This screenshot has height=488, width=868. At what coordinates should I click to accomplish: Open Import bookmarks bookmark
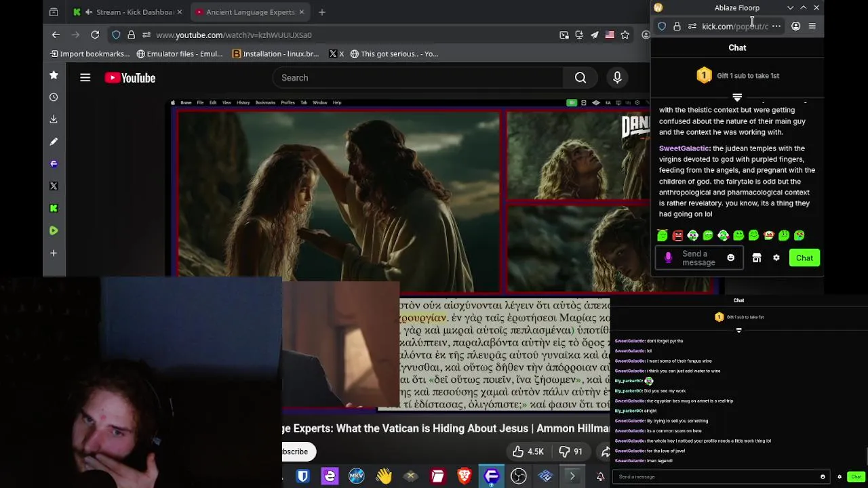click(x=90, y=54)
